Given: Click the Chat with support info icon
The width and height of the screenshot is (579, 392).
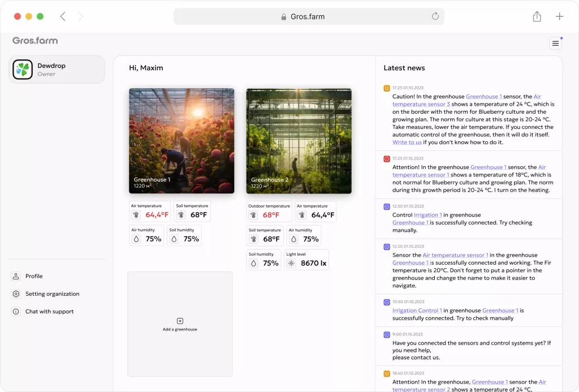Looking at the screenshot, I should pyautogui.click(x=16, y=312).
